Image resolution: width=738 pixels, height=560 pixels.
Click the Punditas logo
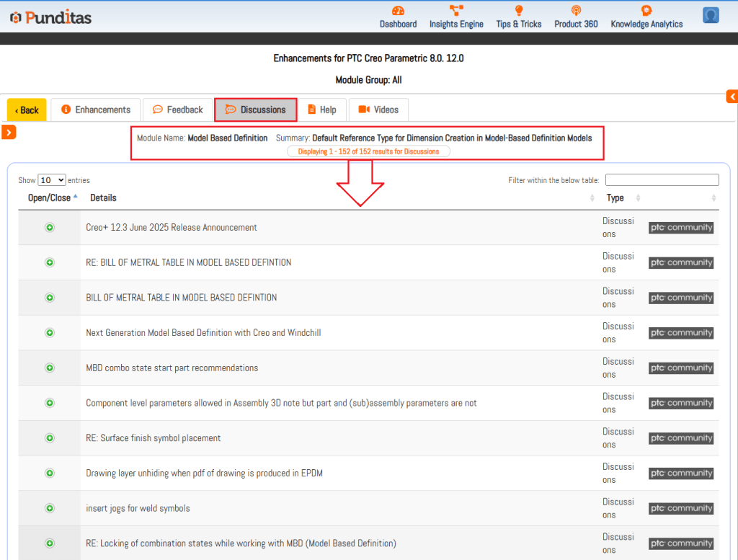pyautogui.click(x=50, y=17)
